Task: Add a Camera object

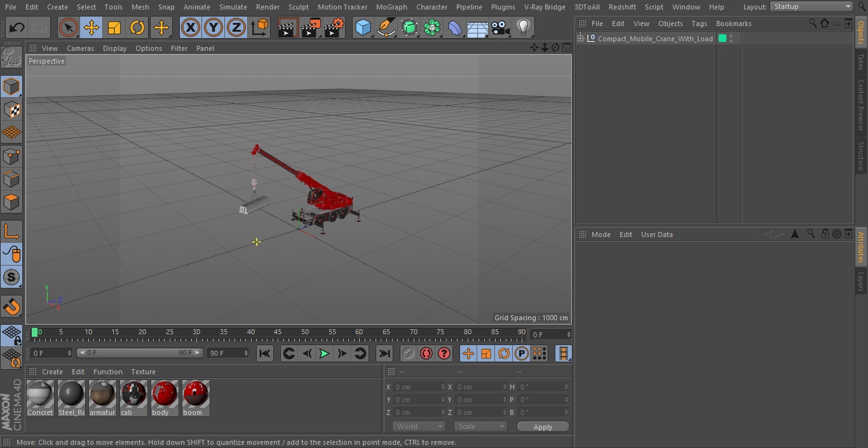Action: [501, 27]
